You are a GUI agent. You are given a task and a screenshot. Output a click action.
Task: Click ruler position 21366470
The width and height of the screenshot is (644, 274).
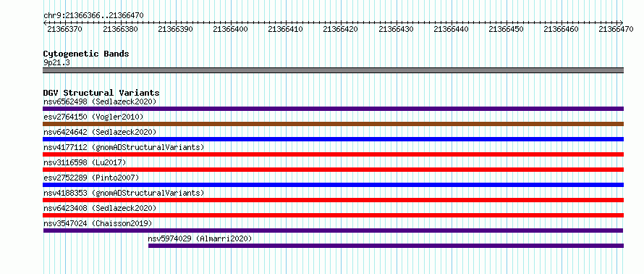click(616, 29)
